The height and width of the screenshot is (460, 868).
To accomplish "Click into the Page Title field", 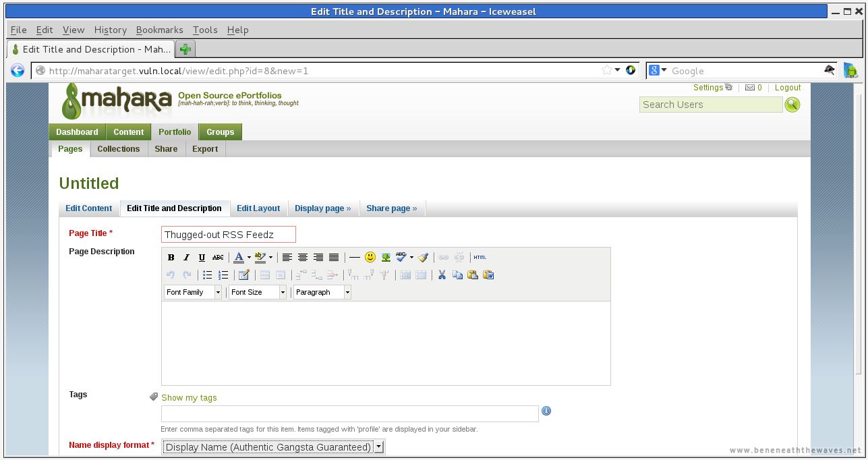I will [x=229, y=234].
